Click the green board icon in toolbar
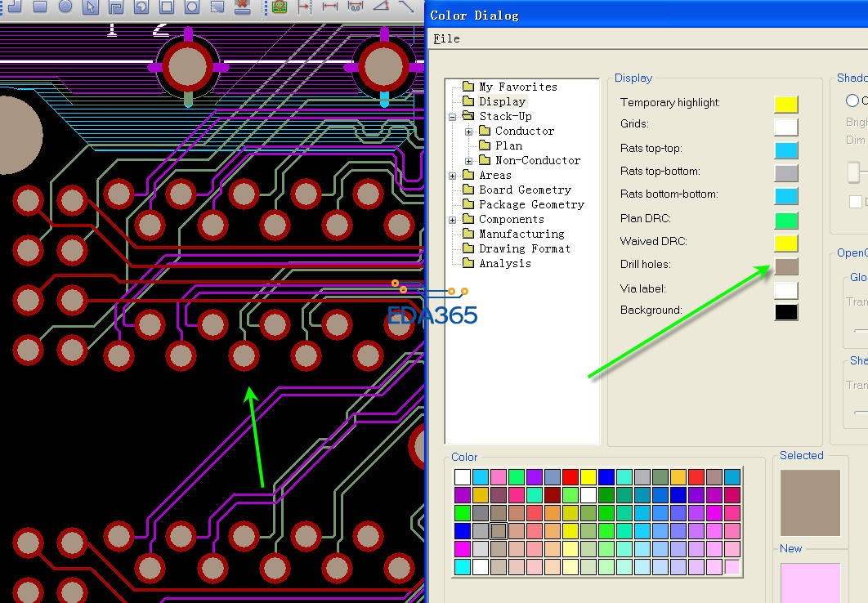868x603 pixels. pos(280,7)
